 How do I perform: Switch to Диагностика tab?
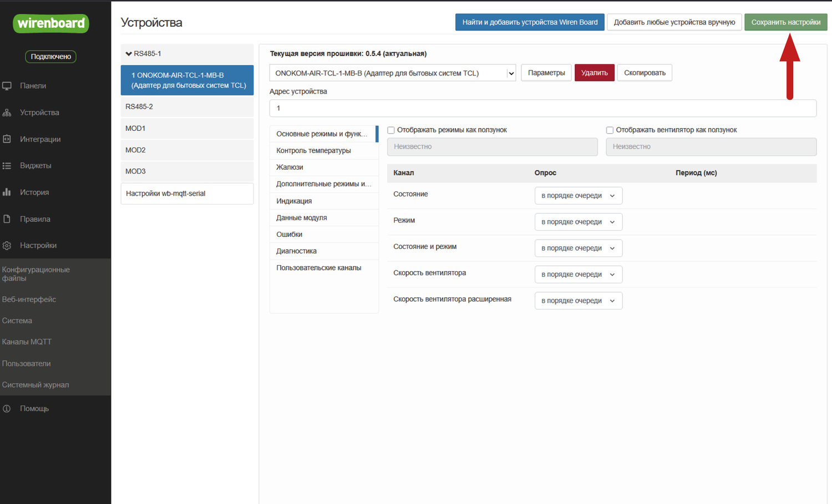324,251
